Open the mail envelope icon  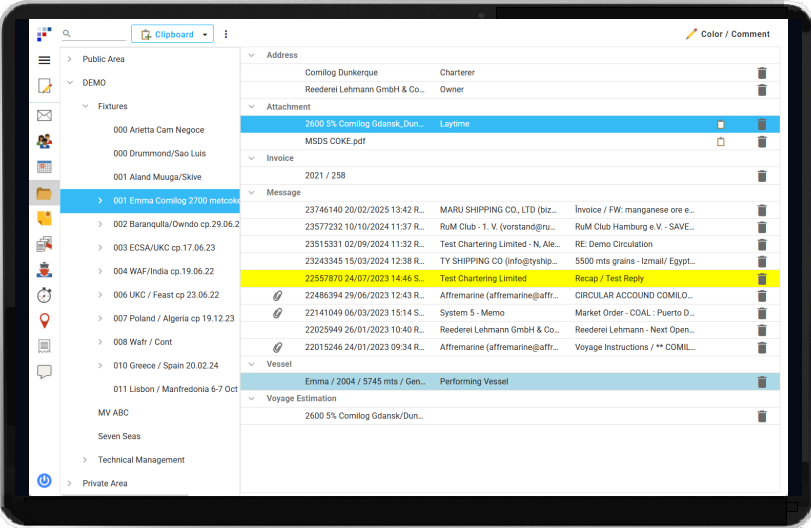[x=44, y=115]
